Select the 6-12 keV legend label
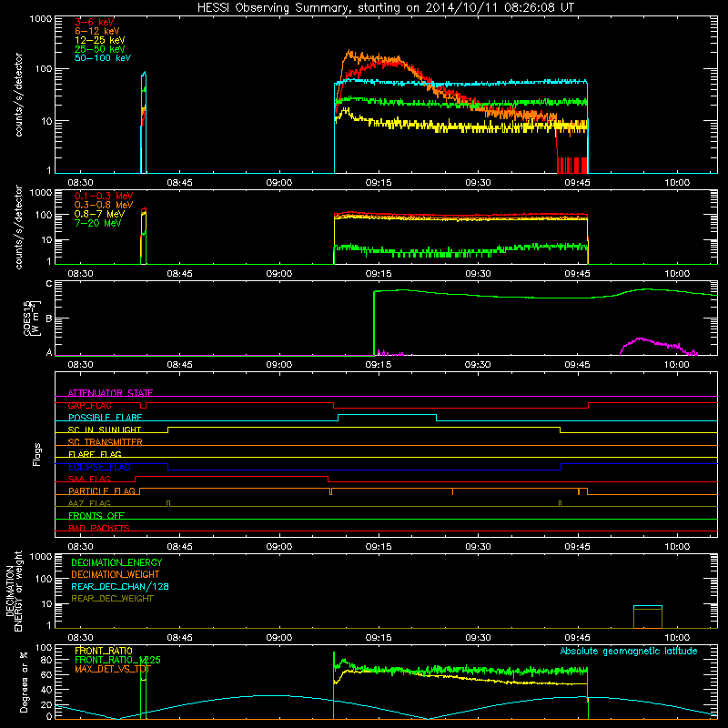The width and height of the screenshot is (728, 728). pos(97,31)
